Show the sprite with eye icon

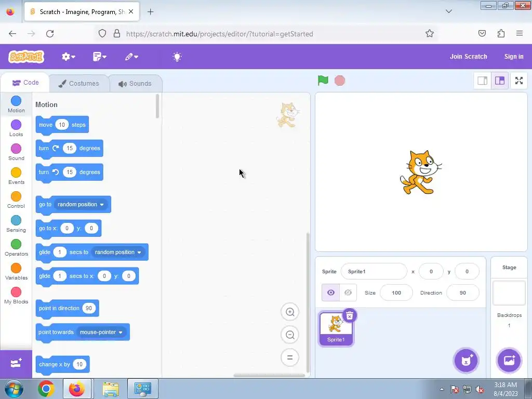(331, 292)
